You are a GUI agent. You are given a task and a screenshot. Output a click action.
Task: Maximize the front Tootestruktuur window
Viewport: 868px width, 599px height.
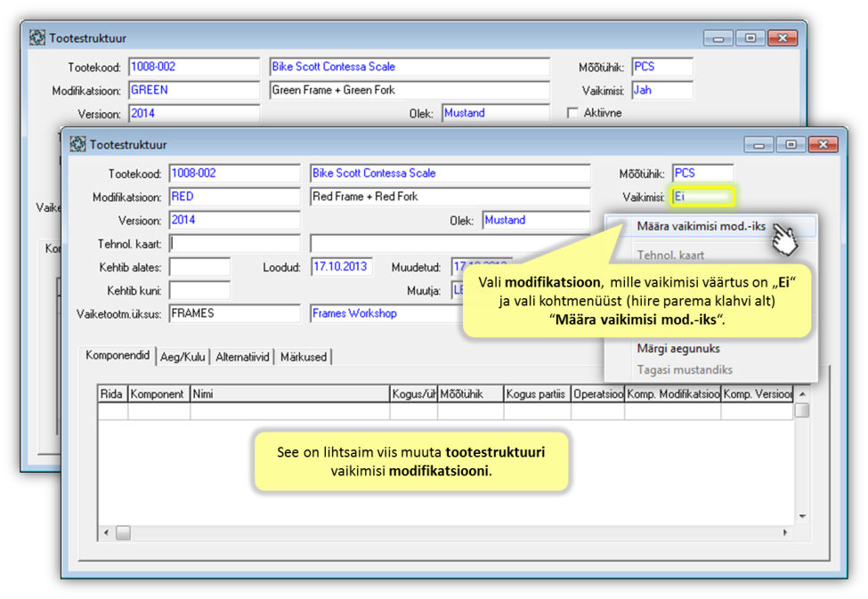click(791, 144)
